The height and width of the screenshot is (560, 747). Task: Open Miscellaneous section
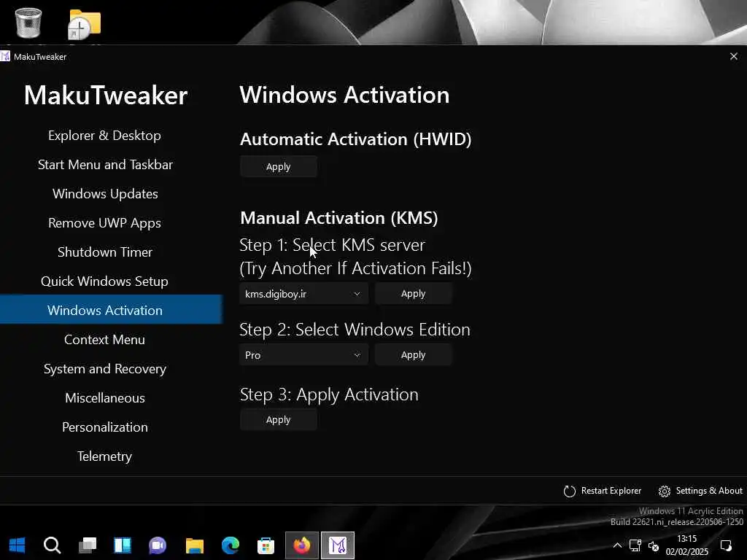(x=105, y=398)
